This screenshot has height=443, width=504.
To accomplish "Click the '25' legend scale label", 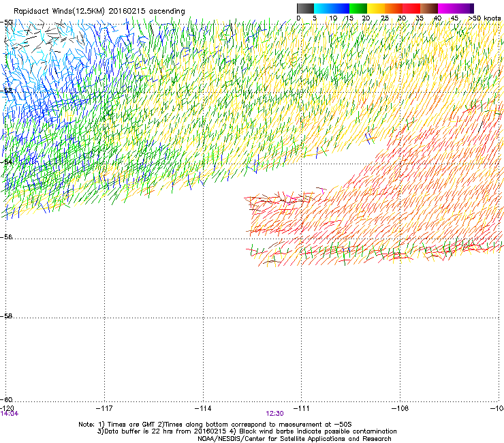I will point(384,18).
